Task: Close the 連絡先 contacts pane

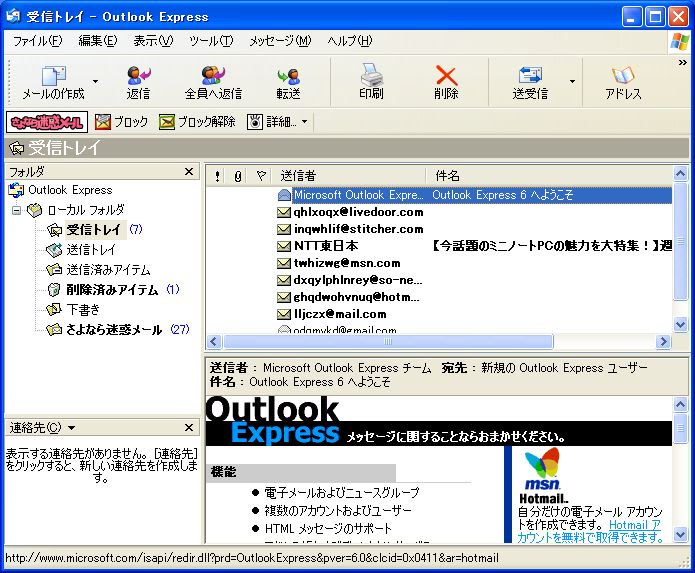Action: point(189,428)
